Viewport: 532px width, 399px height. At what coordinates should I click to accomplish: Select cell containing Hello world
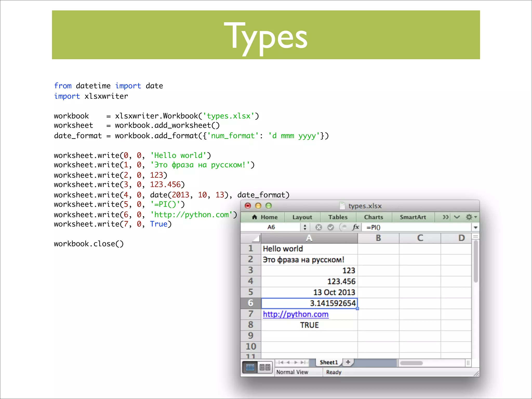coord(309,249)
